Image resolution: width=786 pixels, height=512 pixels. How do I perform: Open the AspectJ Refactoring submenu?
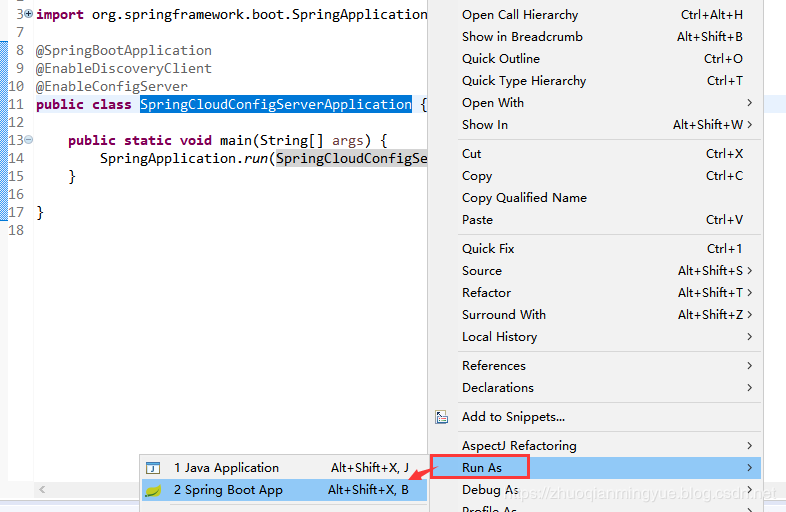point(596,446)
